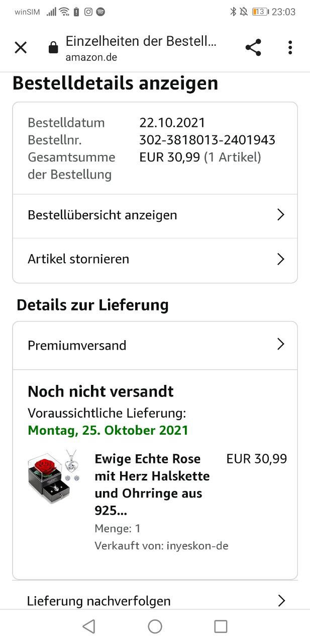Tap the recent apps square button

click(221, 626)
